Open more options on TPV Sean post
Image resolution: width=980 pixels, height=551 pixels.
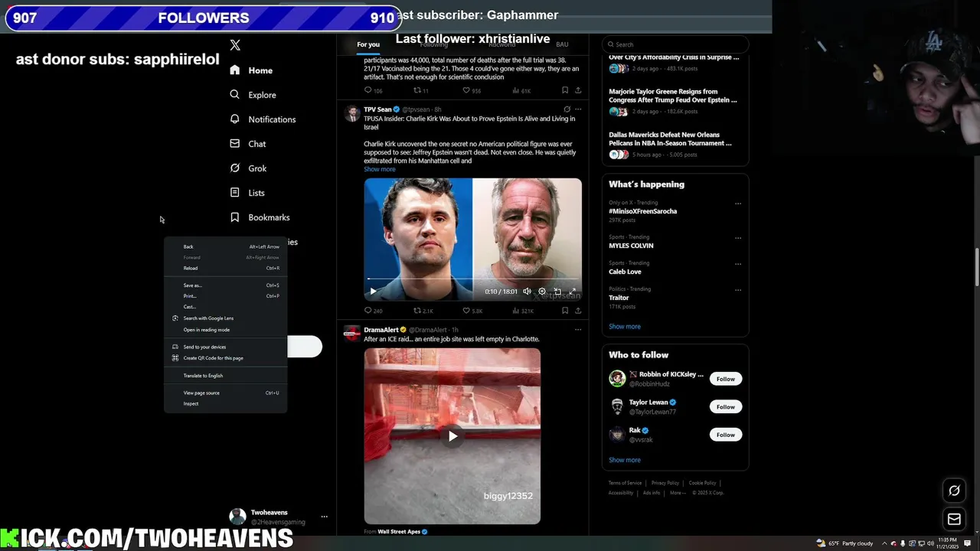tap(578, 109)
